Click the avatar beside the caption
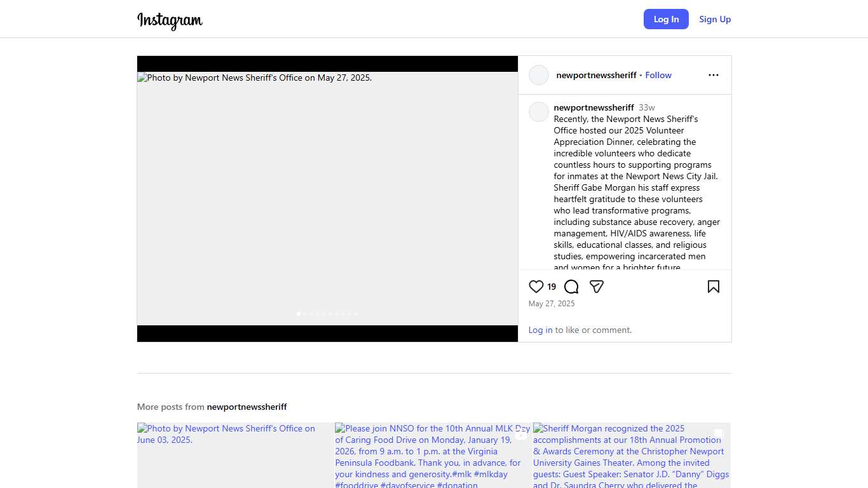This screenshot has width=868, height=488. (539, 112)
